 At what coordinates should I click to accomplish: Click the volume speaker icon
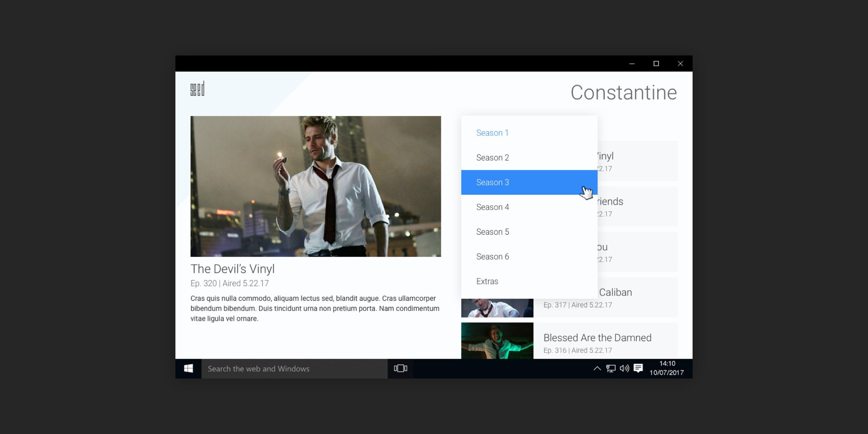click(x=624, y=368)
